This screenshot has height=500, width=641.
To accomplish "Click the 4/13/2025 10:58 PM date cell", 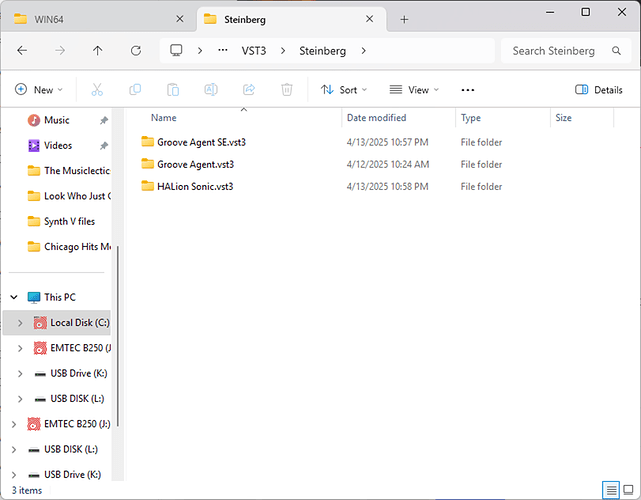I will (388, 186).
